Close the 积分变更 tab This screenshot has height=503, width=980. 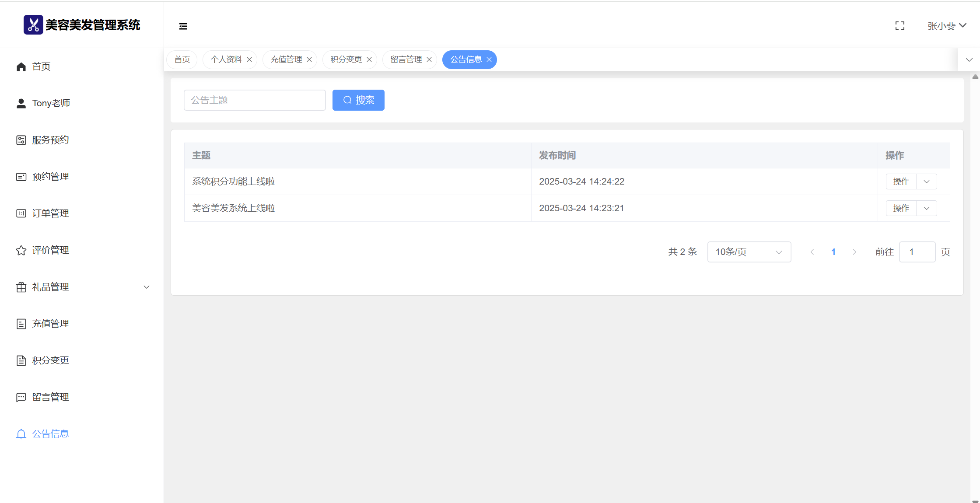coord(369,59)
